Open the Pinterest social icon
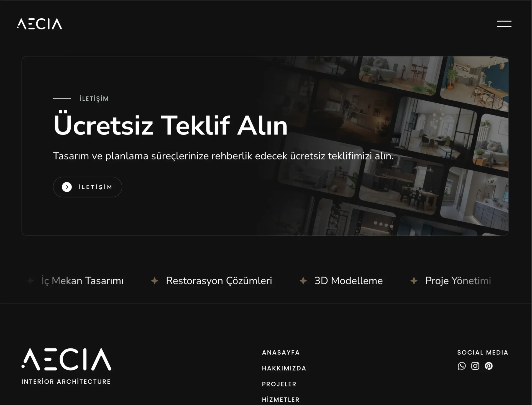 tap(489, 366)
